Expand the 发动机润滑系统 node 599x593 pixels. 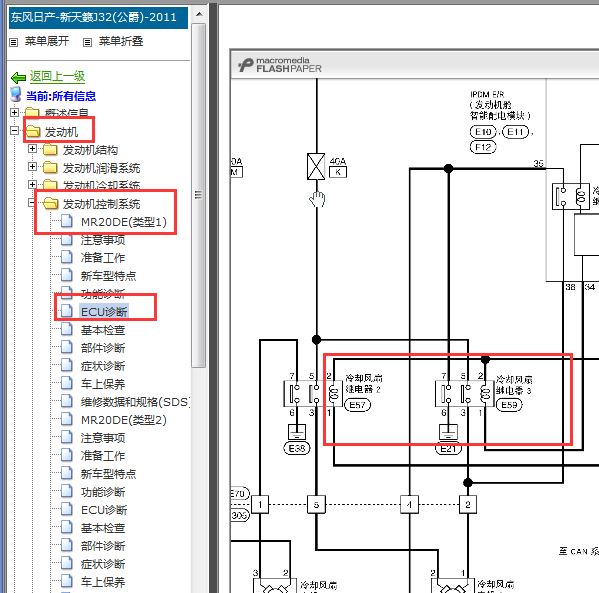click(32, 167)
